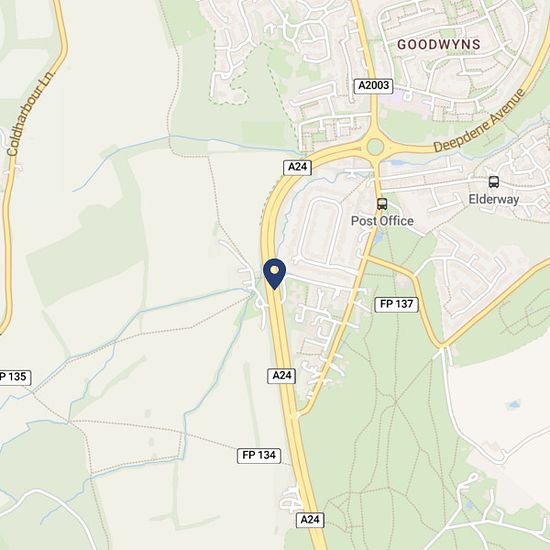Select the Post Office bus stop icon
Screen dimensions: 550x550
click(382, 204)
